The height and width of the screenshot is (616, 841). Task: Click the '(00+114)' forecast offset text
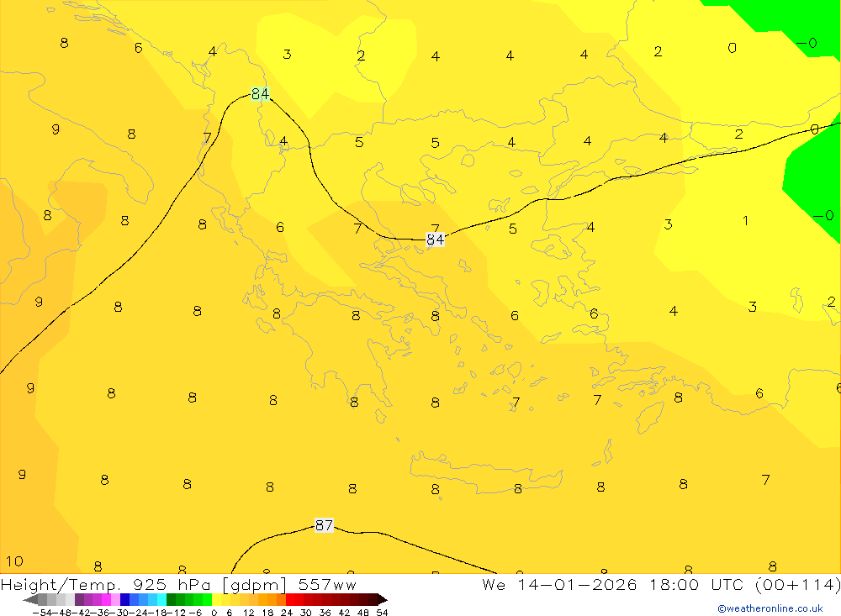pos(798,584)
